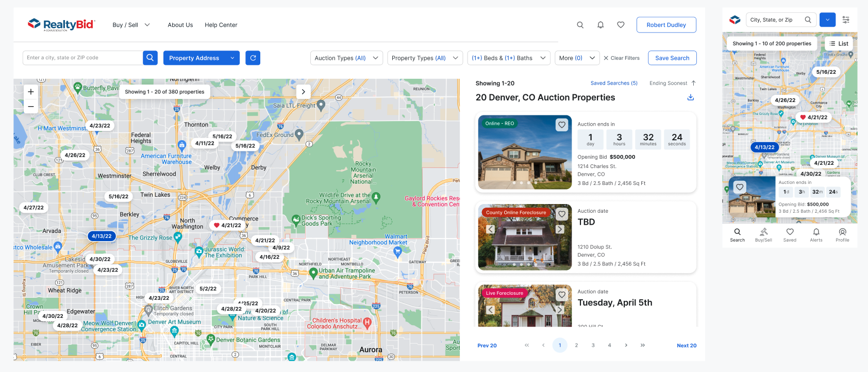The width and height of the screenshot is (868, 372).
Task: Select the Butterfly Pavilion pin on map
Action: 78,87
